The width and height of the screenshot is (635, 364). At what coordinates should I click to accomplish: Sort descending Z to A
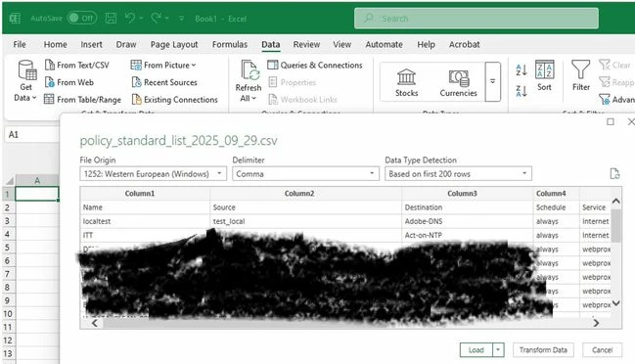[x=522, y=91]
